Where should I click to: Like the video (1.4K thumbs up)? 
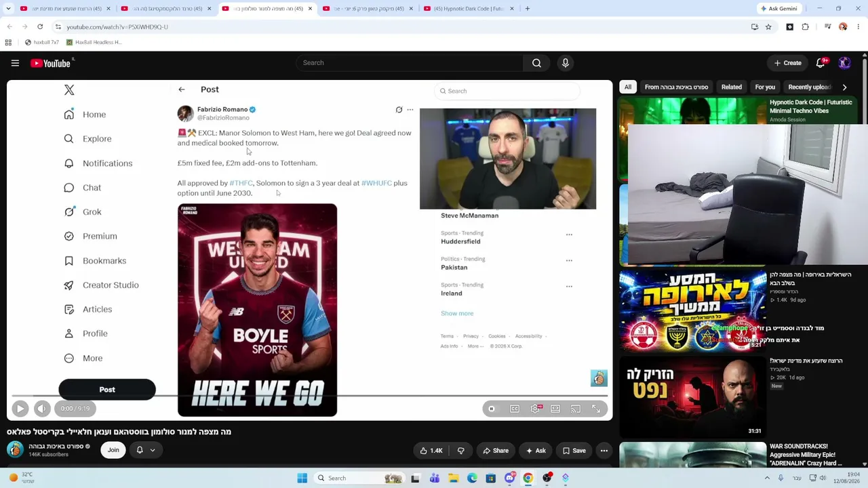[x=431, y=451]
